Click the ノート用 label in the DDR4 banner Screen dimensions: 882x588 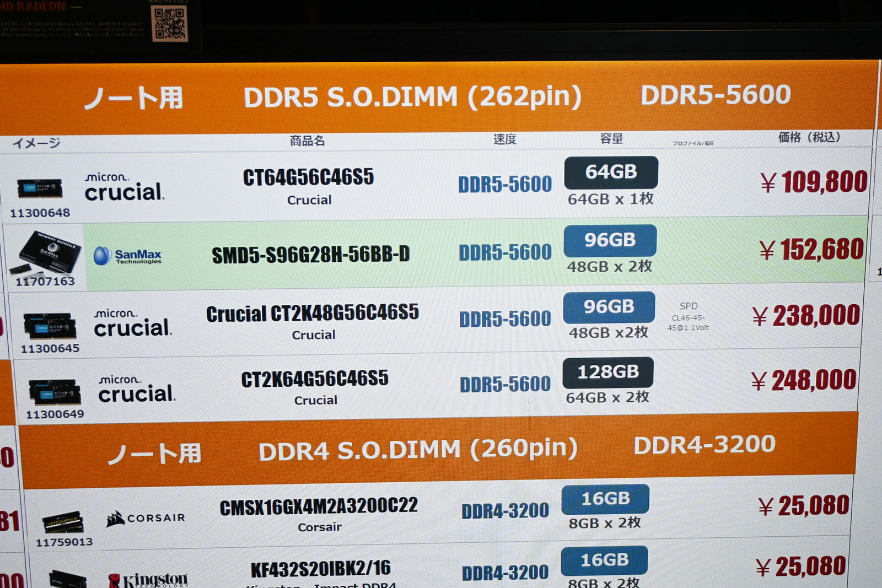coord(155,454)
